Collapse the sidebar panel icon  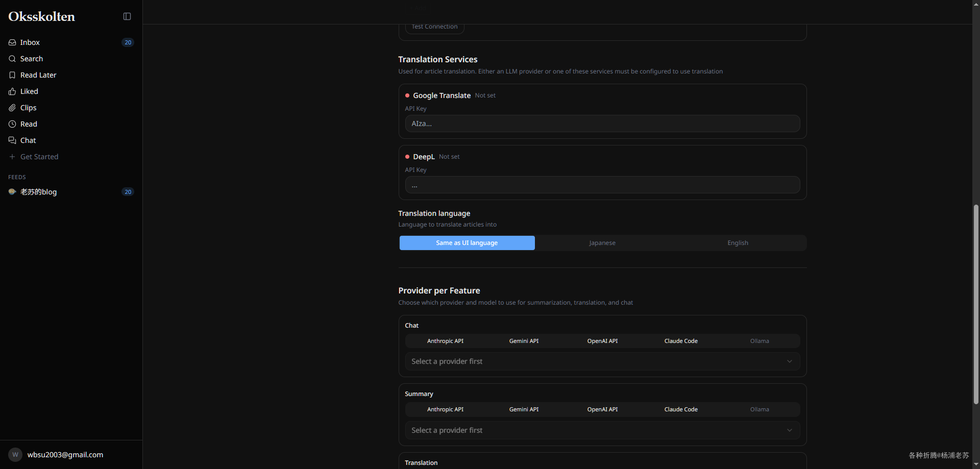pos(127,16)
